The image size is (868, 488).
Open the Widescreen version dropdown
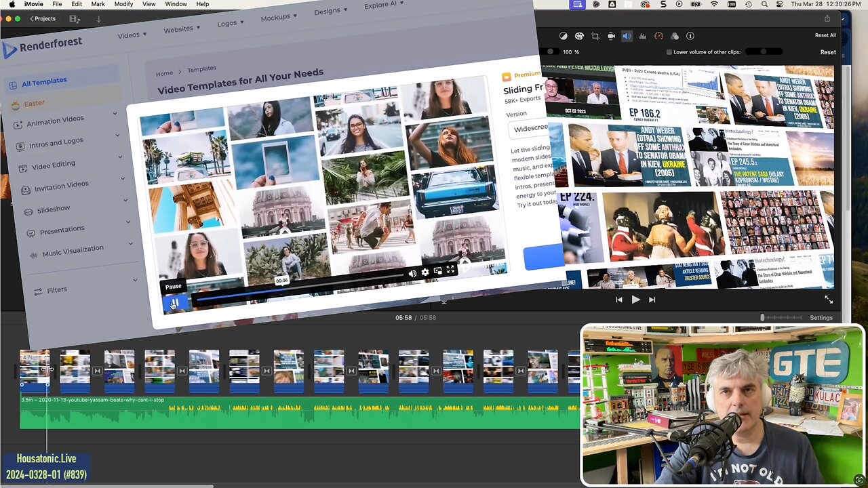[529, 129]
